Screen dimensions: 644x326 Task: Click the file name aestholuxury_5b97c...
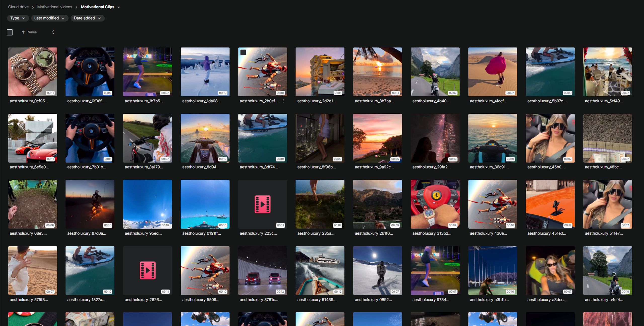point(547,101)
